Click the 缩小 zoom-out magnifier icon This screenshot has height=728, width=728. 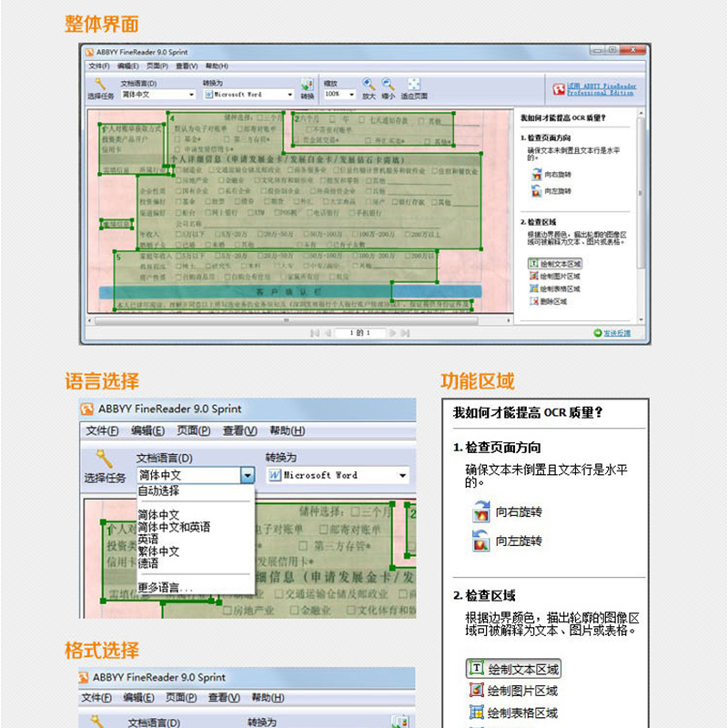(x=389, y=84)
